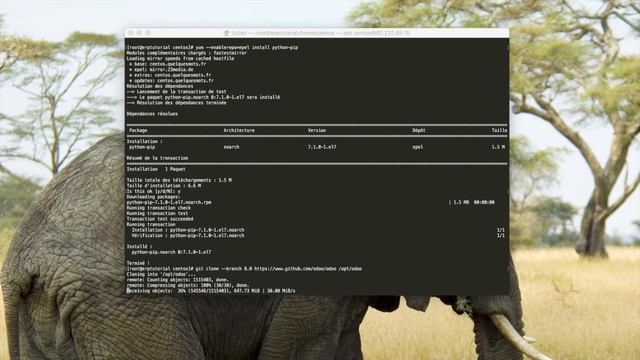The width and height of the screenshot is (640, 360).
Task: Click the git clone command line
Action: (244, 269)
